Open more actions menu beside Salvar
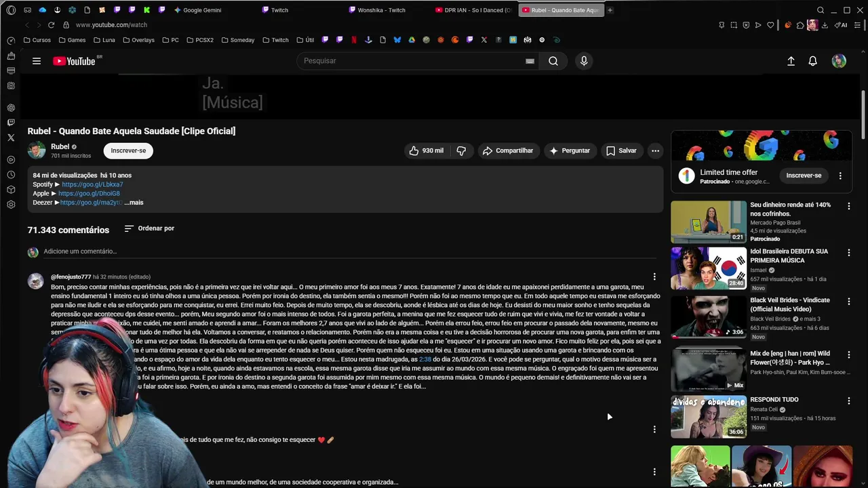 (x=655, y=150)
